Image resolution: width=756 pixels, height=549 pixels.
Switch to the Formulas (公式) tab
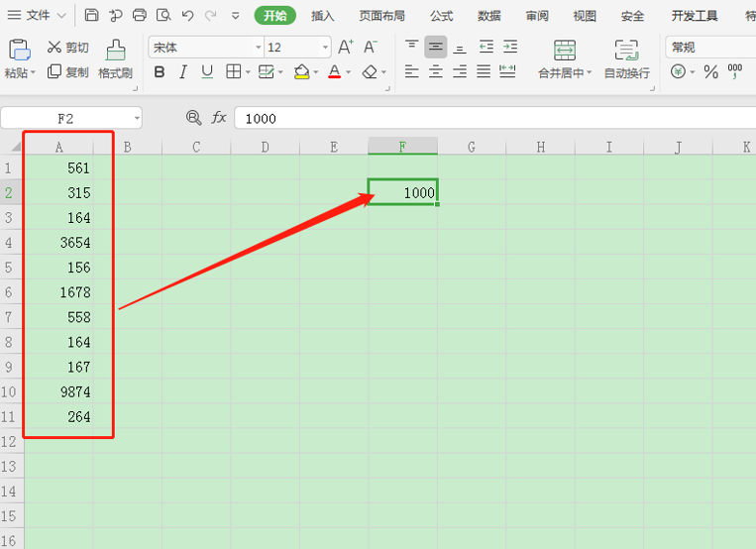tap(441, 16)
